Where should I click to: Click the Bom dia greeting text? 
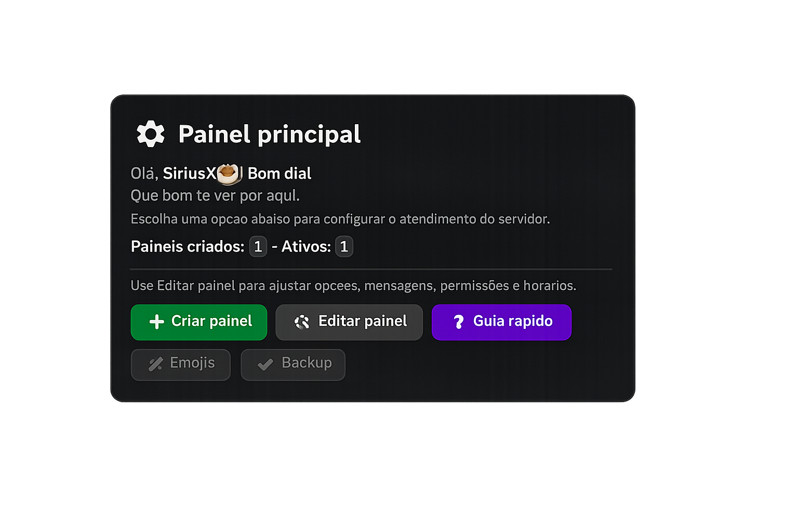pyautogui.click(x=280, y=174)
